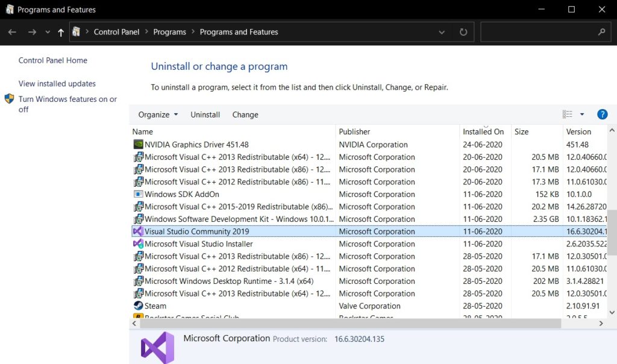Open the address bar history chevron
The width and height of the screenshot is (617, 364).
click(442, 32)
